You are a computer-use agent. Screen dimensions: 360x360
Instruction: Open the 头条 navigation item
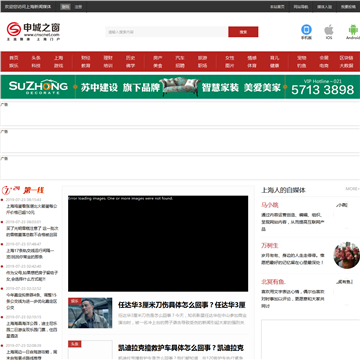[36, 58]
